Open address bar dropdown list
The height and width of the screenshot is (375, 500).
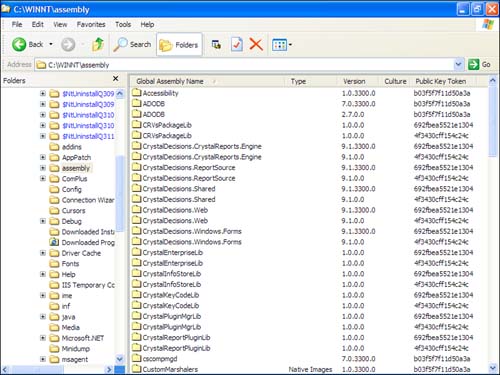459,64
